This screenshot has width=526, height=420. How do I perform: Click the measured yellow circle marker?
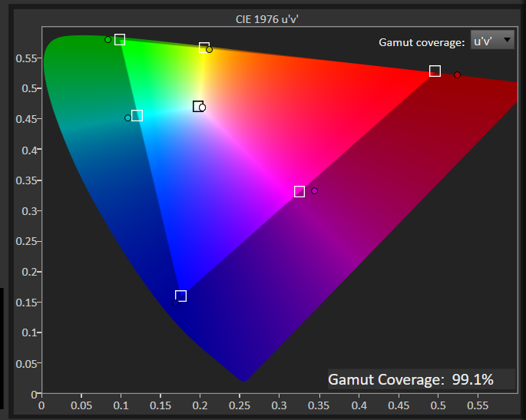[x=210, y=50]
